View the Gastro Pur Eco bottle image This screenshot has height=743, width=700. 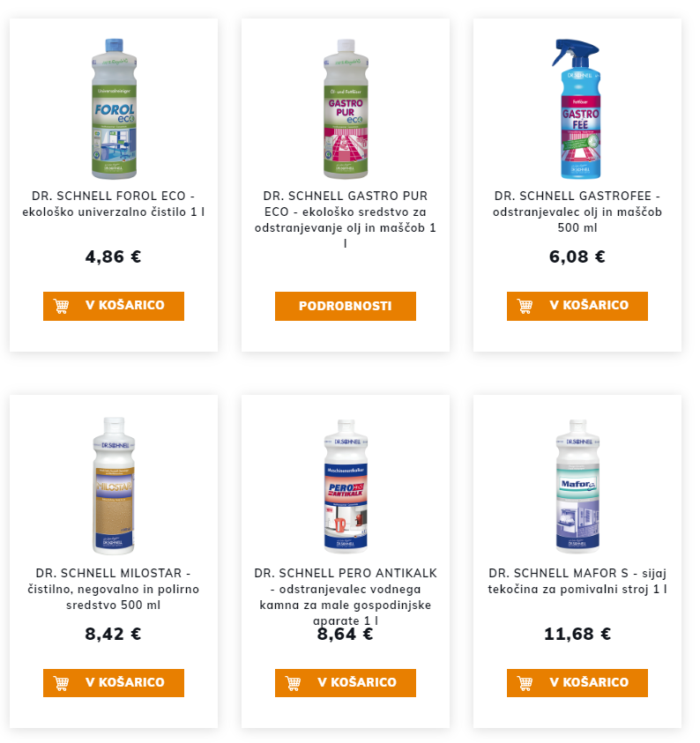pos(346,108)
